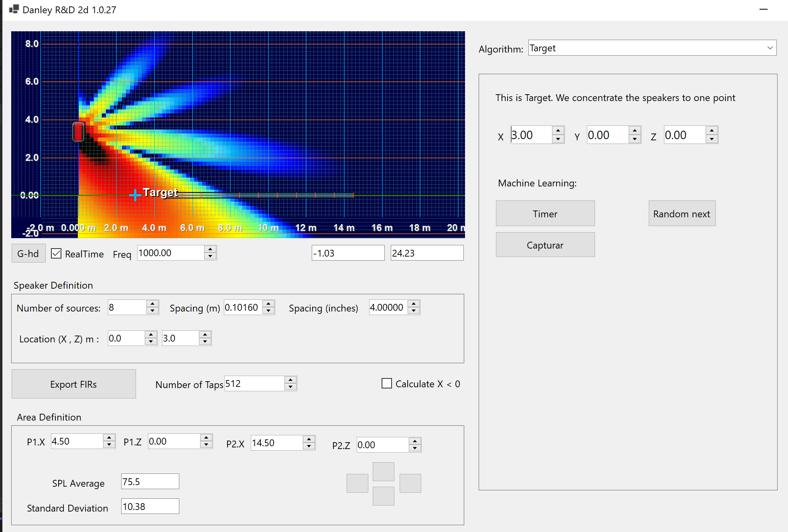This screenshot has width=788, height=532.
Task: Click the blue Target crosshair marker
Action: point(135,195)
